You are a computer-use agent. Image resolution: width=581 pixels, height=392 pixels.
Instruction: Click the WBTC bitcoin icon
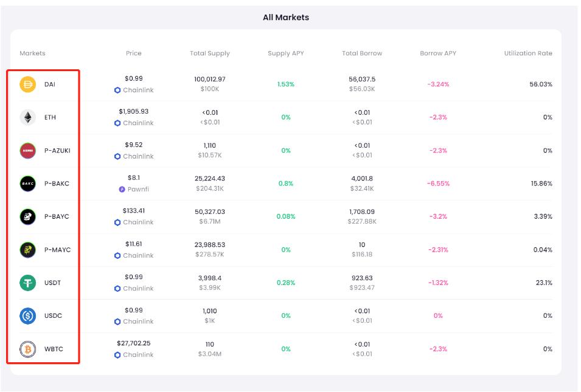click(28, 349)
